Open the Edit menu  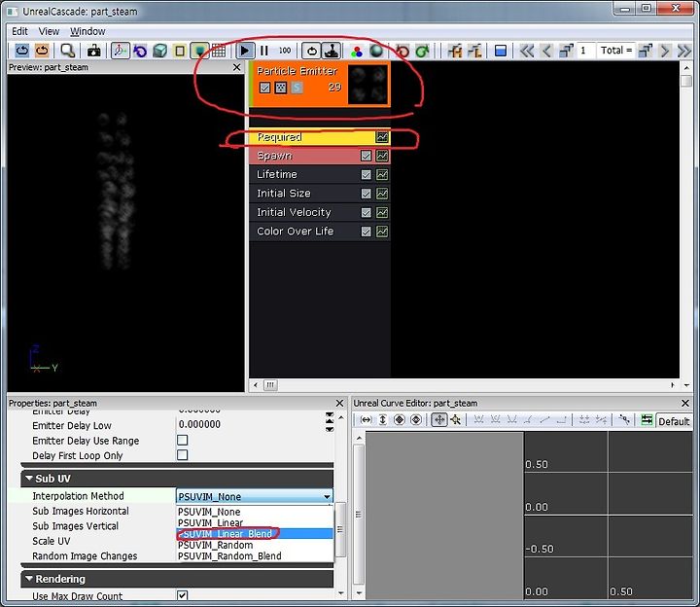point(19,31)
